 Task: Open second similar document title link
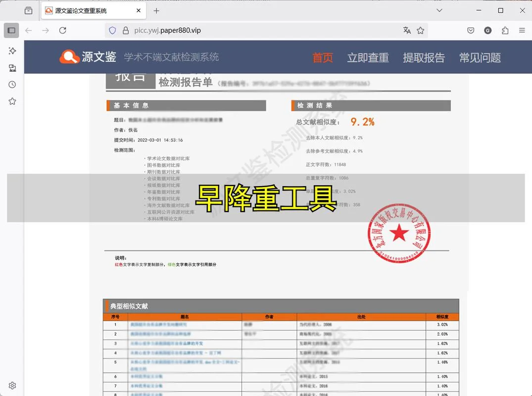coord(160,334)
